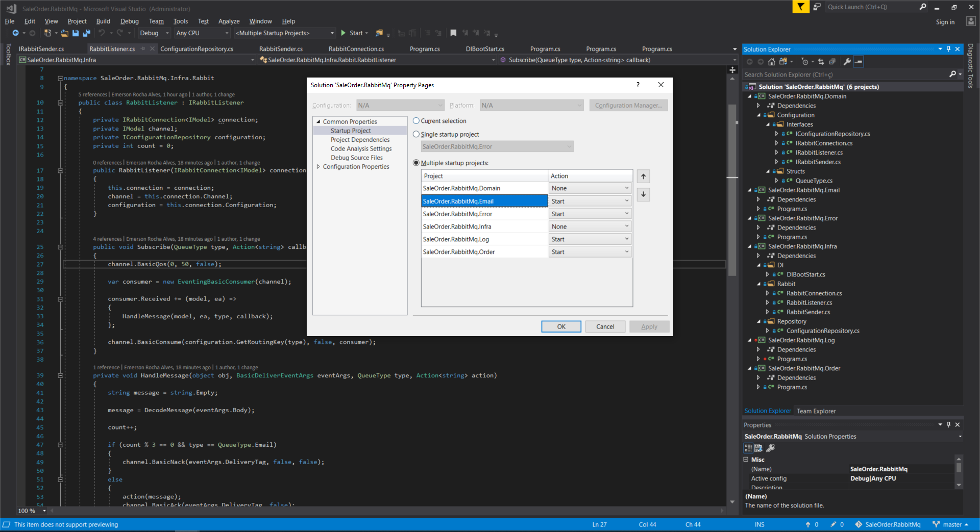Click the editor horizontal scrollbar

[x=387, y=511]
